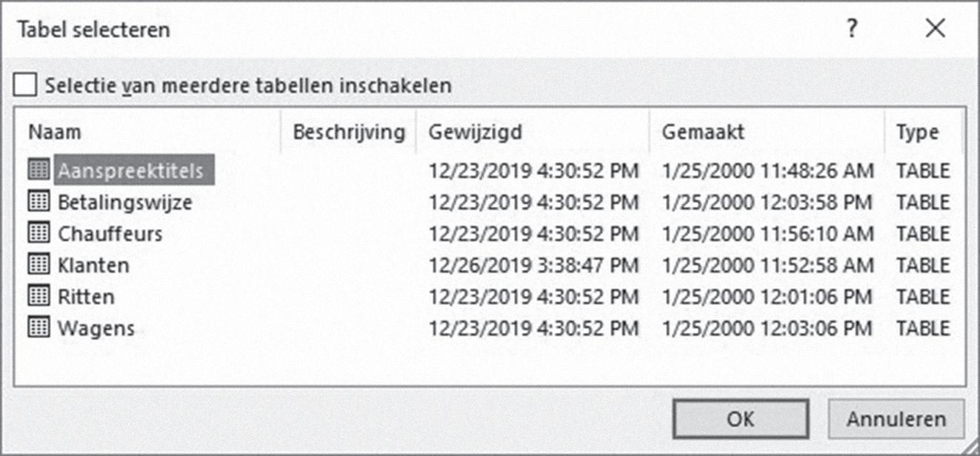The image size is (980, 456).
Task: Select the Wagens row name
Action: pos(96,328)
